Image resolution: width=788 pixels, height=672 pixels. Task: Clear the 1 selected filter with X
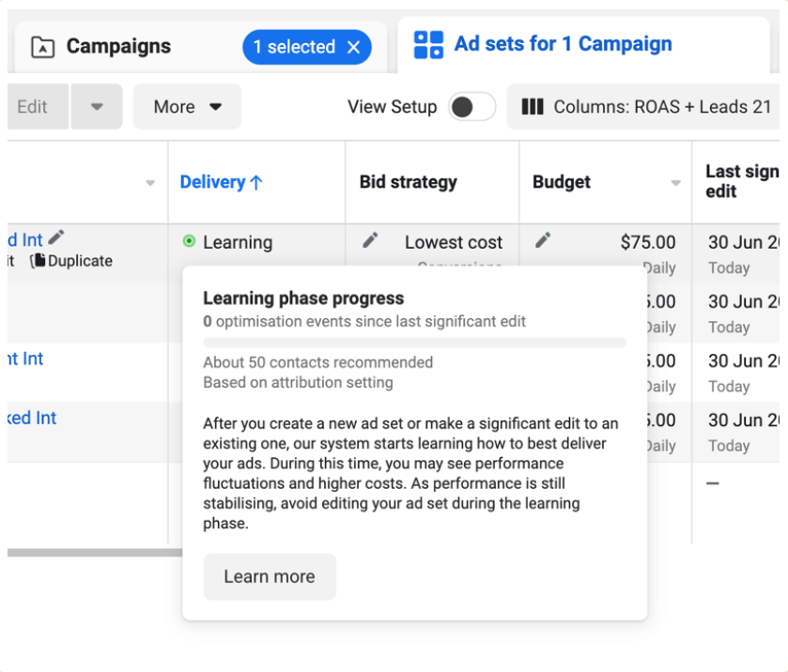tap(354, 47)
